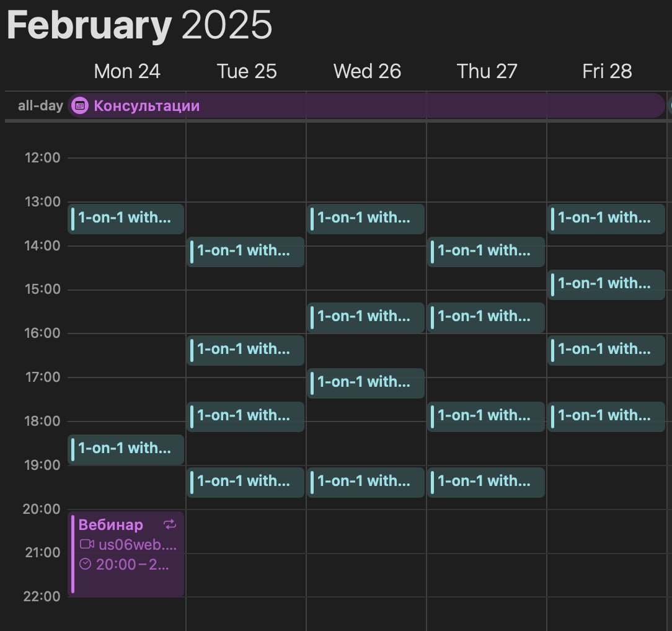
Task: Open the Консультации all-day event
Action: 366,106
